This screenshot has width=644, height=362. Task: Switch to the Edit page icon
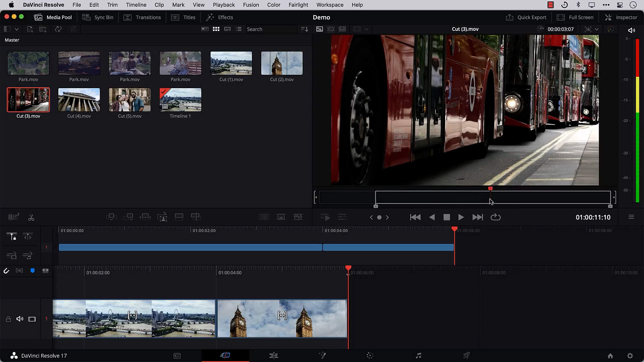tap(274, 356)
